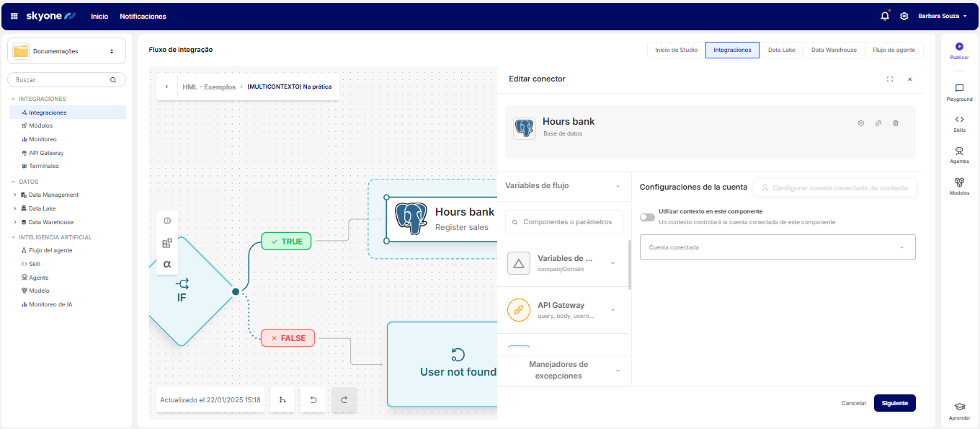Open the apps grid menu icon
980x429 pixels.
14,16
